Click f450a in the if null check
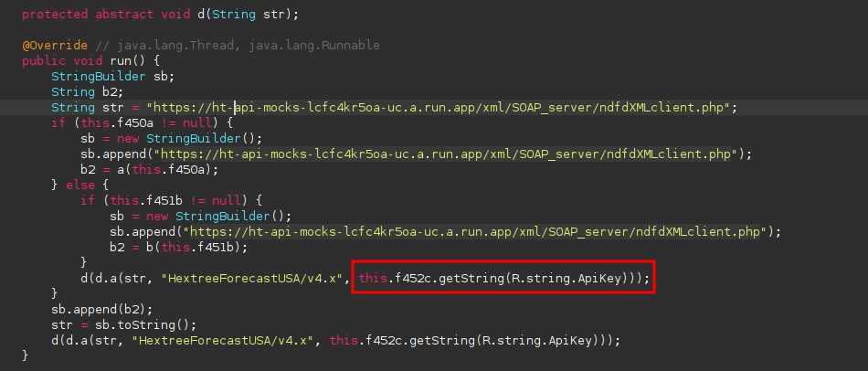 point(136,122)
